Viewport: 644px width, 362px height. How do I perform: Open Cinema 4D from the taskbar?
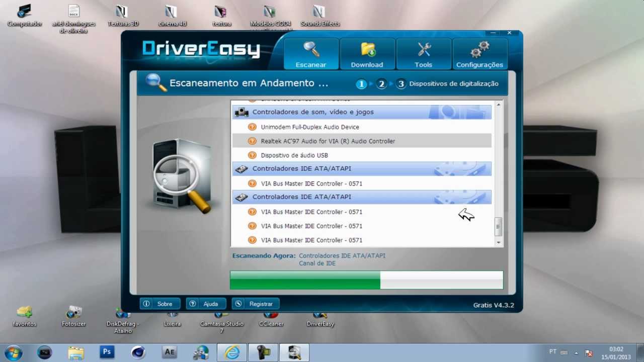[x=138, y=352]
